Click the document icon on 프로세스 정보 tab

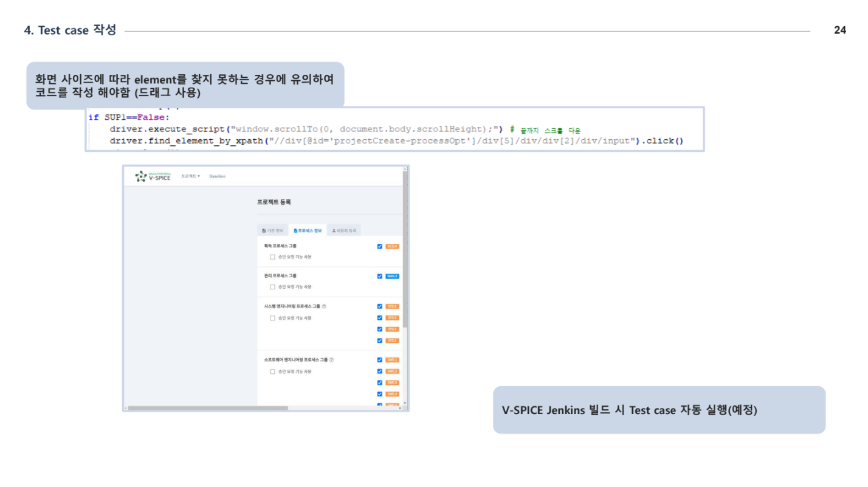coord(295,230)
